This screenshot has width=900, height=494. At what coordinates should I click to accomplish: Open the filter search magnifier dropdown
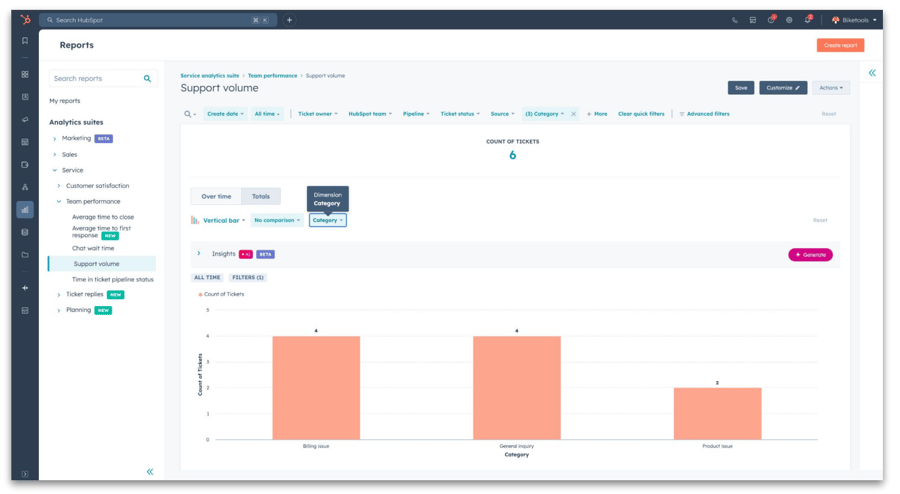189,114
